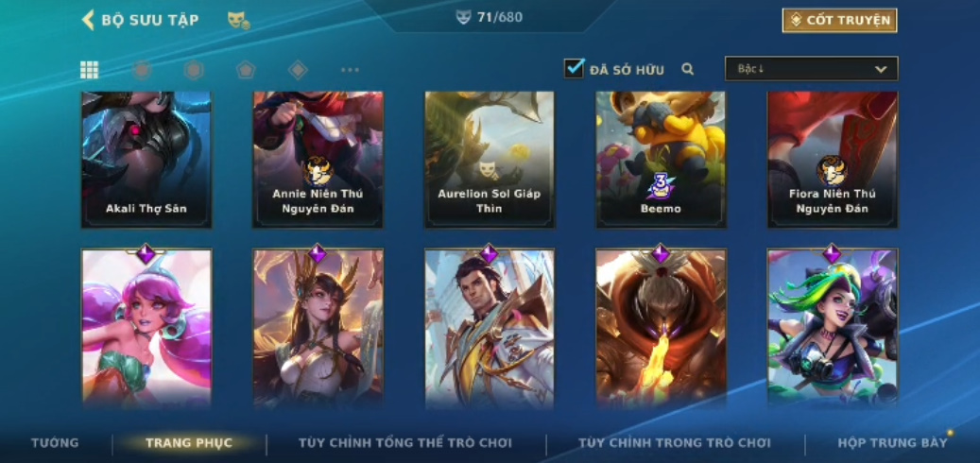Select the Akali Thợ Săn skin card
The height and width of the screenshot is (463, 980).
tap(146, 160)
